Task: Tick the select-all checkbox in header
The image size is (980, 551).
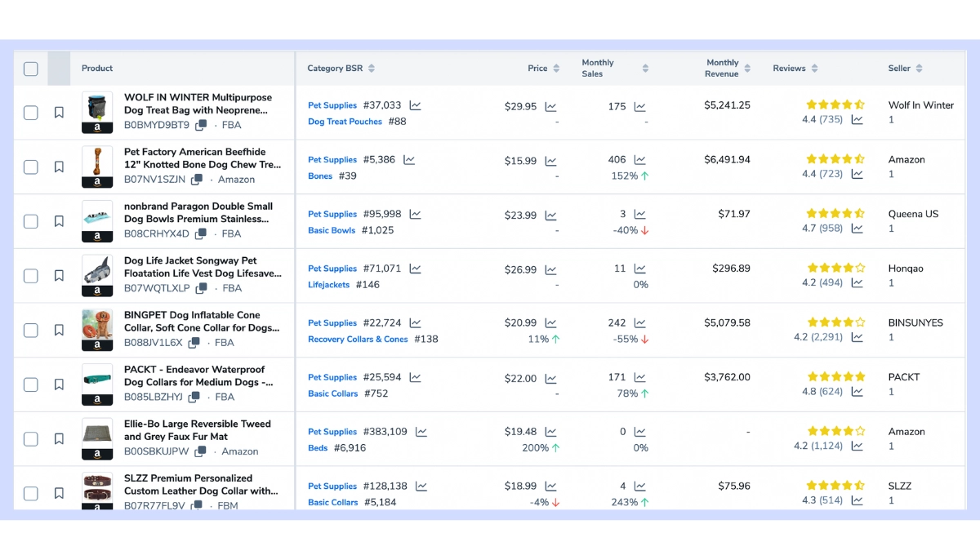Action: point(30,69)
